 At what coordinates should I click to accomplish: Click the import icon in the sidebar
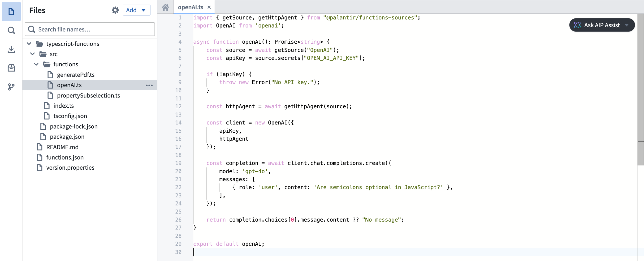(11, 49)
